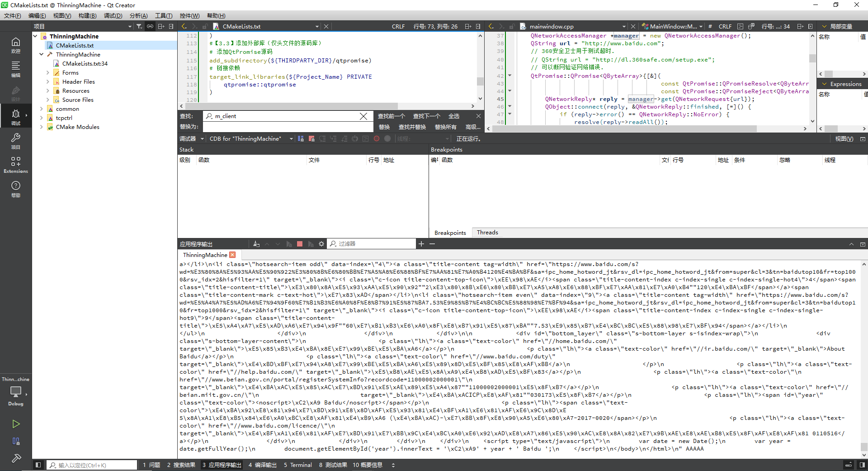868x471 pixels.
Task: Open the Welcome (欢迎) mode
Action: pyautogui.click(x=16, y=45)
